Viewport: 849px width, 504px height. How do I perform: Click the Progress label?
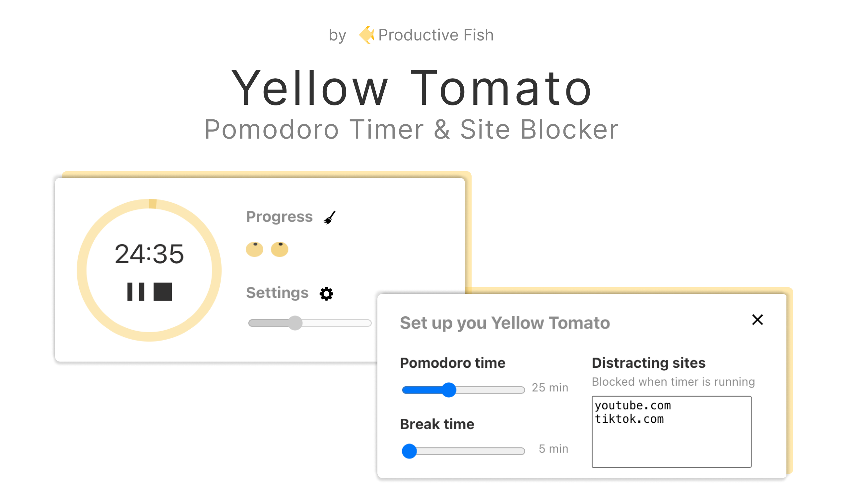point(279,217)
